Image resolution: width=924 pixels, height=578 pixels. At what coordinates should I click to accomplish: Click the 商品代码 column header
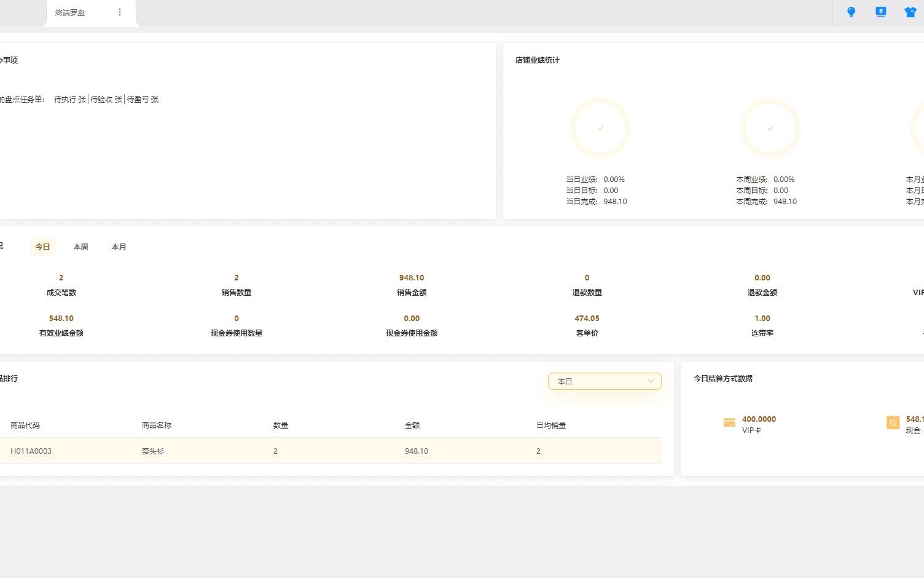(25, 425)
